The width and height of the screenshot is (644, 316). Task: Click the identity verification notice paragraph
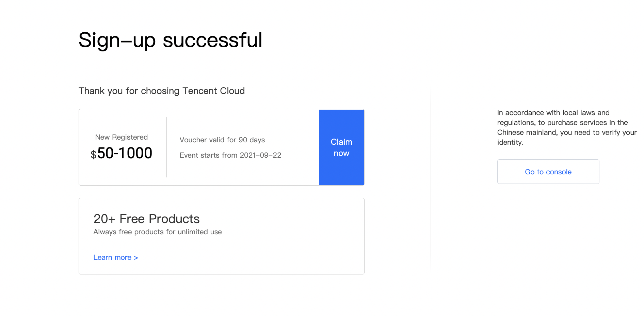567,127
